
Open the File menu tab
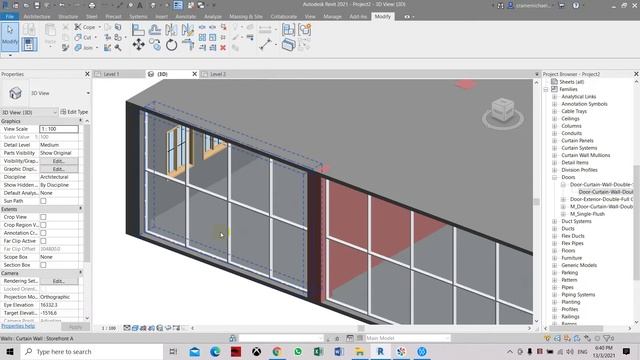pyautogui.click(x=9, y=17)
